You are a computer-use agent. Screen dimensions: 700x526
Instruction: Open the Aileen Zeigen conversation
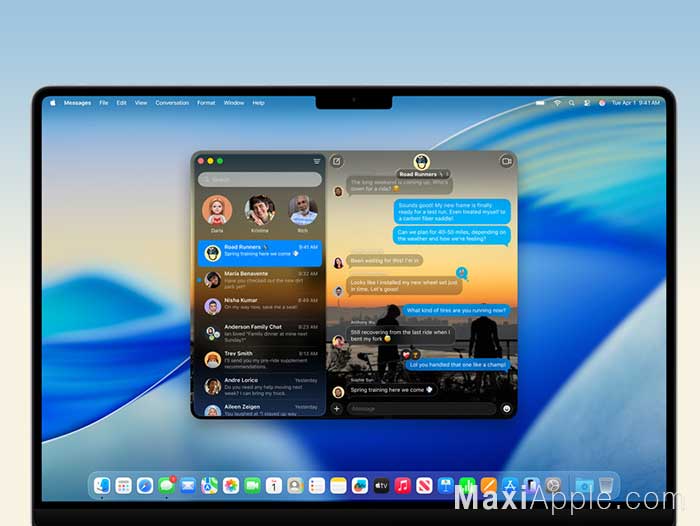click(260, 409)
